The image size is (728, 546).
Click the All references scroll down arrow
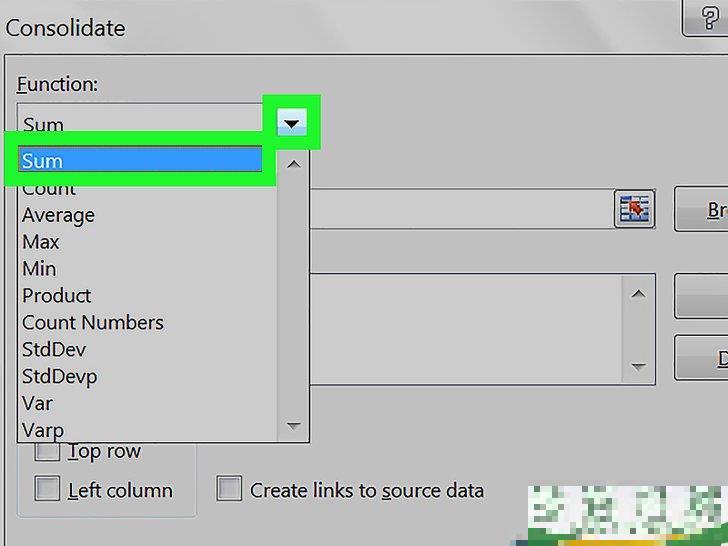638,367
